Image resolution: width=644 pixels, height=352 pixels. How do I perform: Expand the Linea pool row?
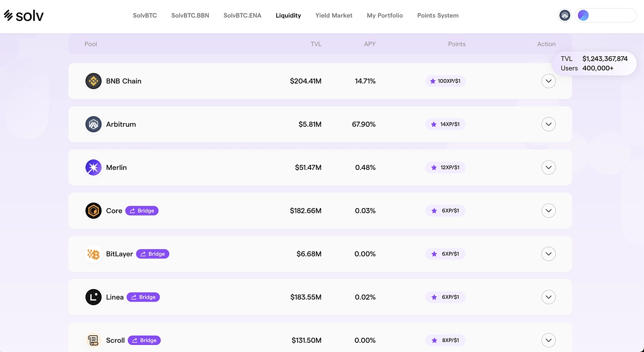(548, 297)
